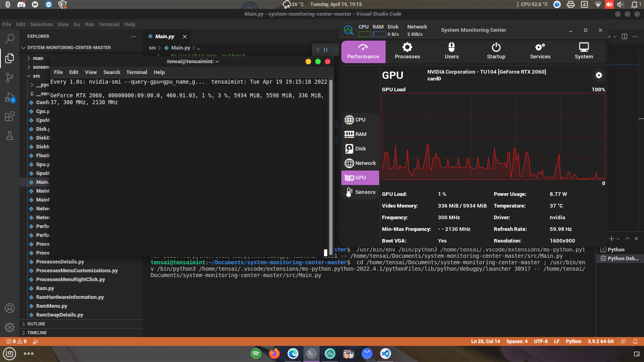Select the Processes view in System Monitoring Center

click(407, 51)
